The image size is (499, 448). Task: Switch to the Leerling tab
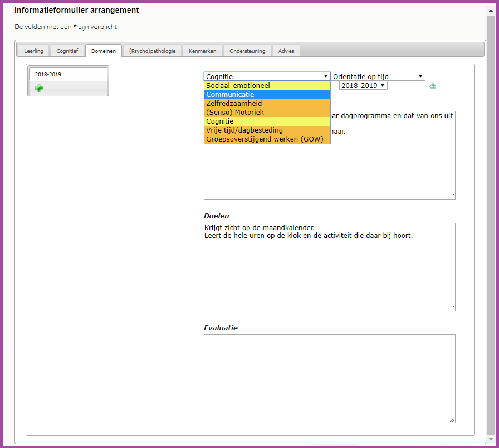(x=33, y=51)
